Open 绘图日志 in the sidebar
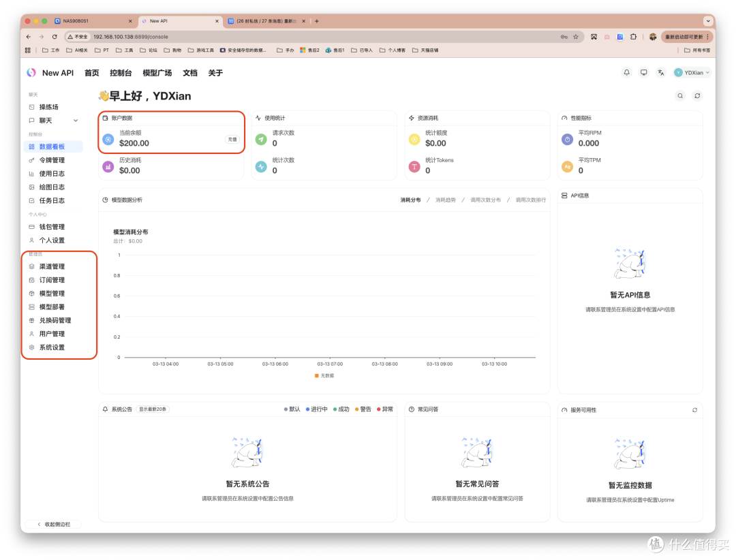This screenshot has height=560, width=736. (53, 187)
